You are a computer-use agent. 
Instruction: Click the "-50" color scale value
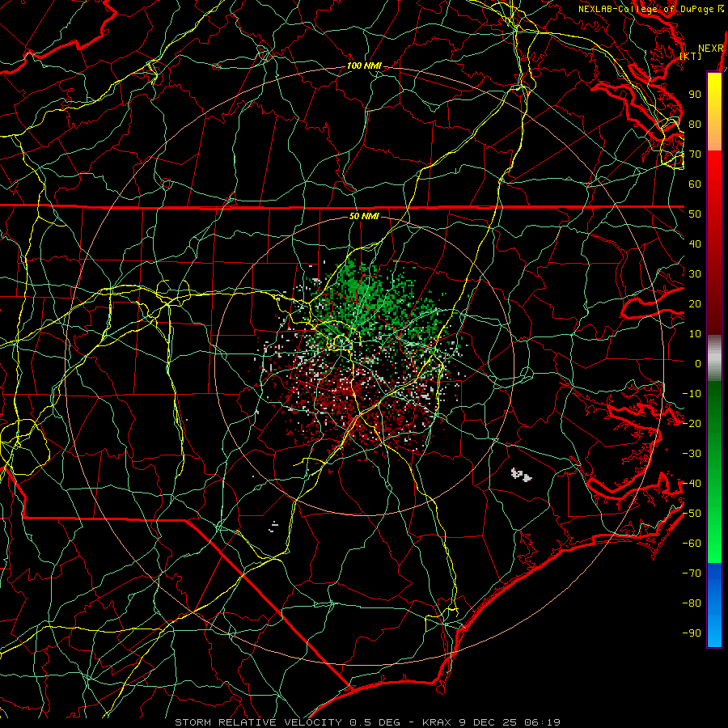pyautogui.click(x=692, y=514)
